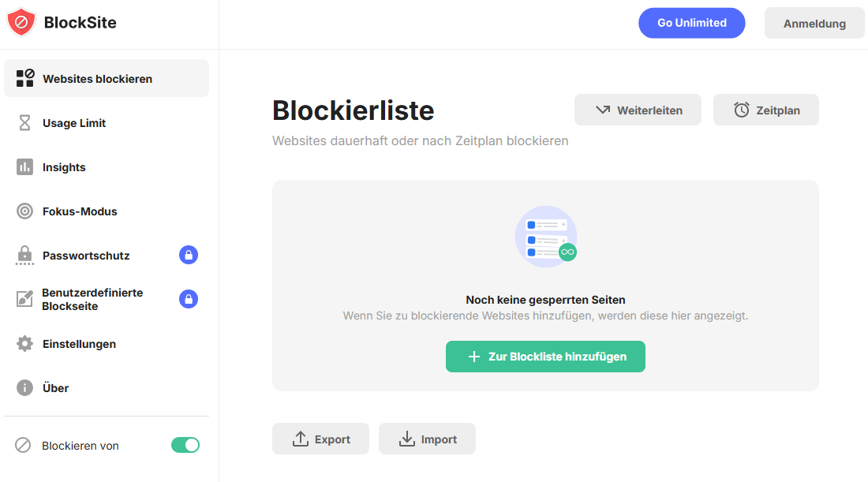Toggle the Blockieren von switch
The width and height of the screenshot is (868, 482).
185,446
